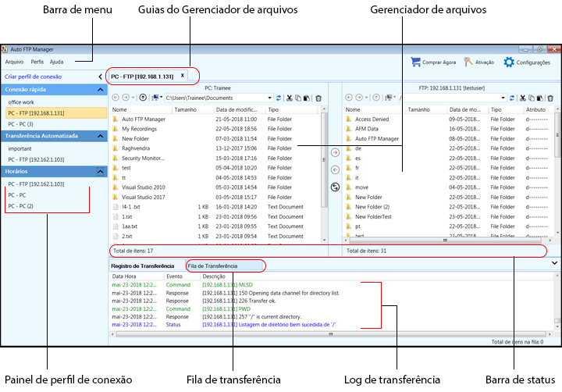The width and height of the screenshot is (562, 392).
Task: Collapse the Horários section
Action: click(100, 171)
